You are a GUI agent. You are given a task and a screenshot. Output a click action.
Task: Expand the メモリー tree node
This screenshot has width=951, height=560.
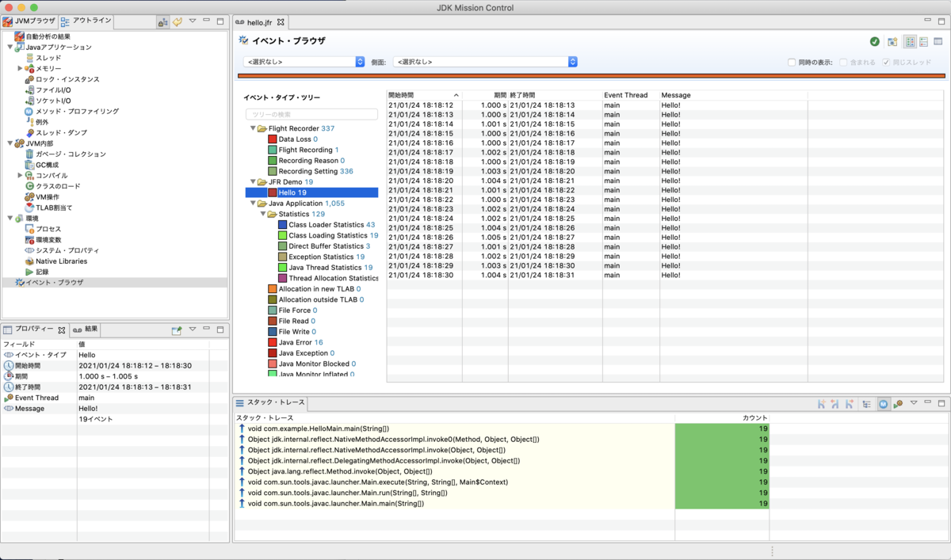pos(20,69)
